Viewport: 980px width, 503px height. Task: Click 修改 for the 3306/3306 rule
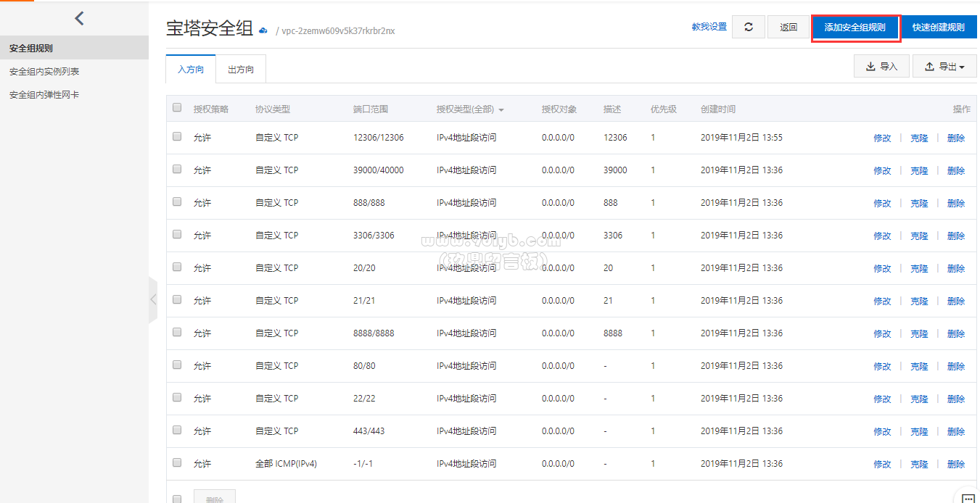[x=882, y=236]
